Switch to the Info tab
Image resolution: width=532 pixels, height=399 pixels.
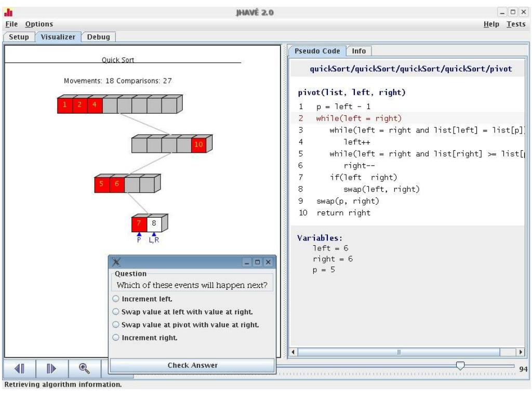[x=358, y=51]
